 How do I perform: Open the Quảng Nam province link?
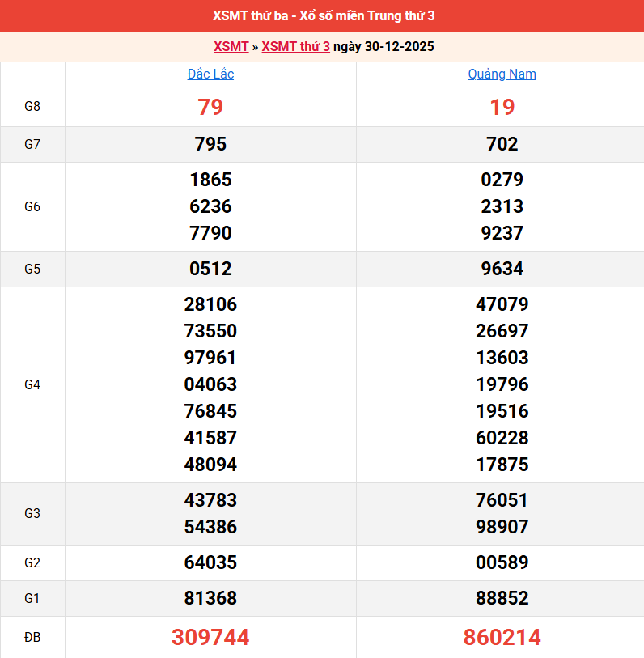tap(502, 74)
